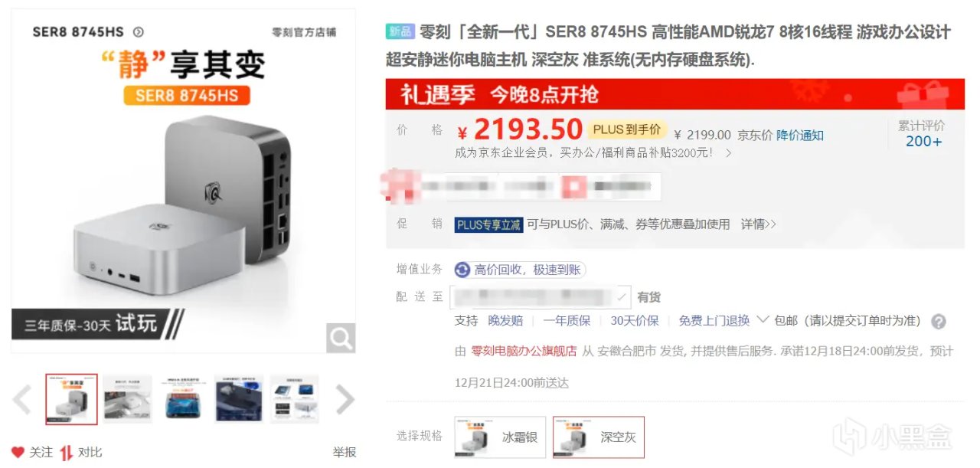Select the second product thumbnail

(128, 399)
